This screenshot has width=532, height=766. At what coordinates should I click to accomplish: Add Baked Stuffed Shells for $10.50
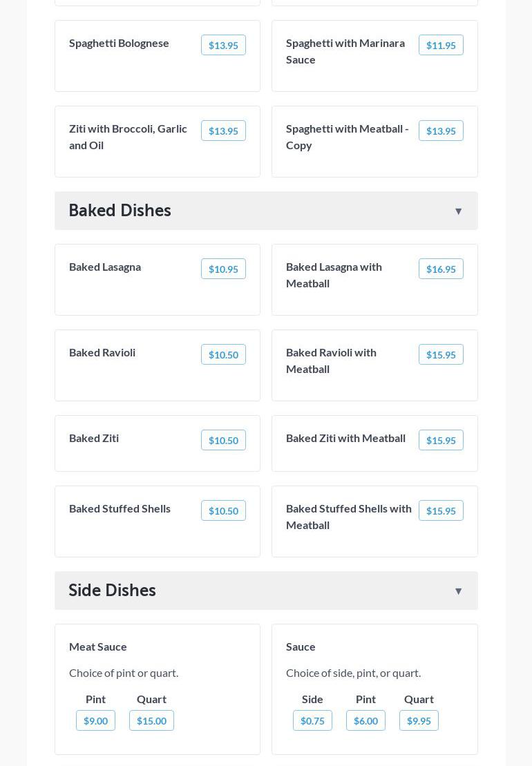pyautogui.click(x=223, y=511)
